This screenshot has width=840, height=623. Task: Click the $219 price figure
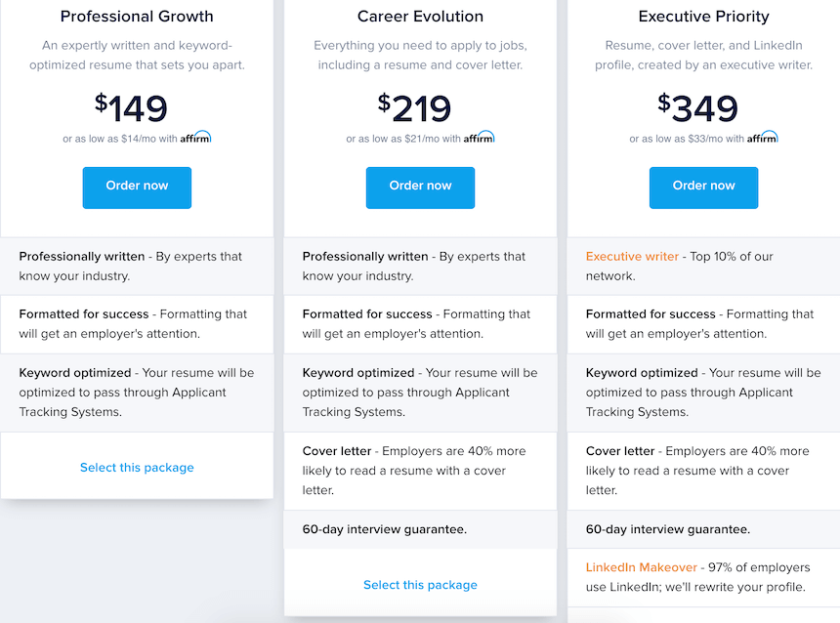415,108
